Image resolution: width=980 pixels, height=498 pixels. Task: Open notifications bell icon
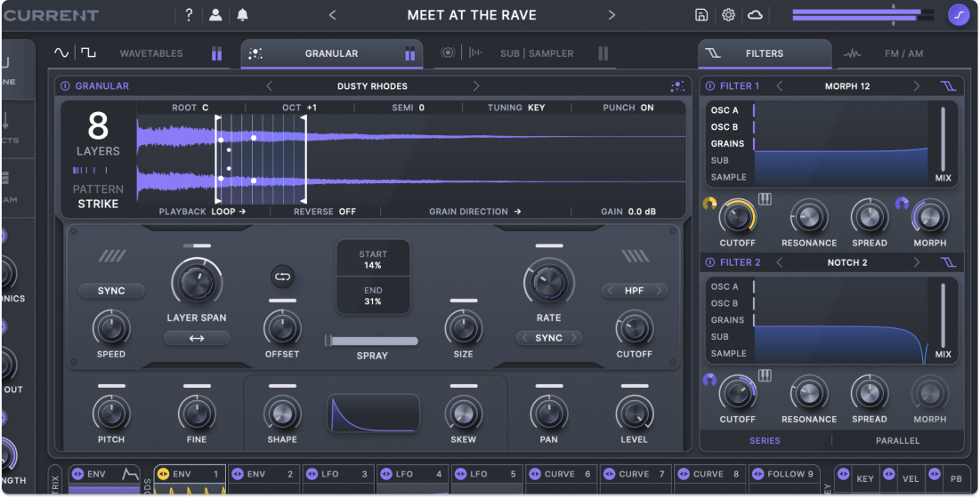[242, 15]
